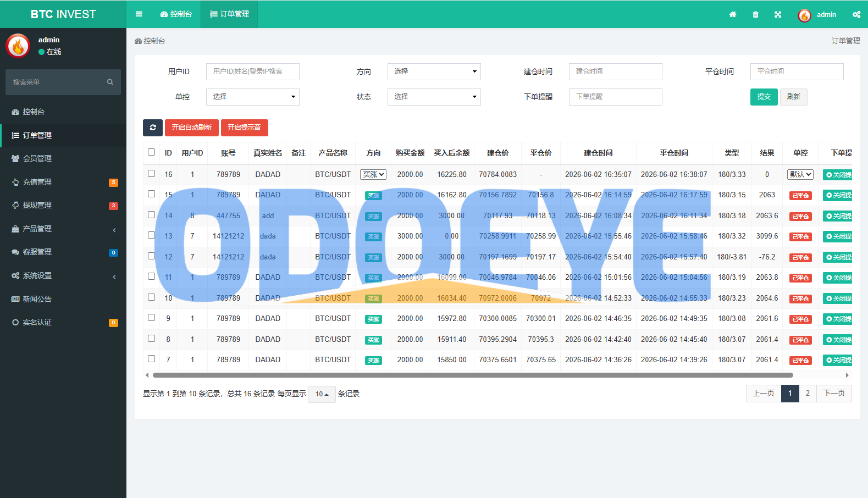Image resolution: width=868 pixels, height=498 pixels.
Task: Open the 状态 filter dropdown
Action: (434, 97)
